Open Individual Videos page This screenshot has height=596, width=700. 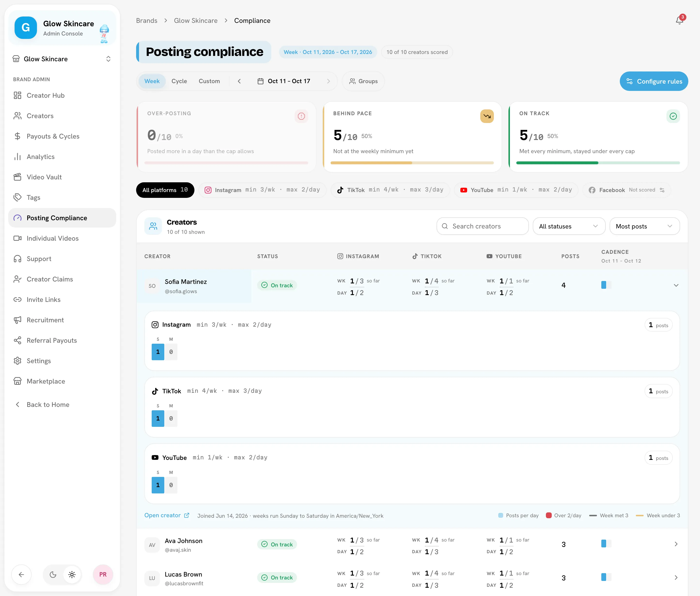tap(62, 238)
